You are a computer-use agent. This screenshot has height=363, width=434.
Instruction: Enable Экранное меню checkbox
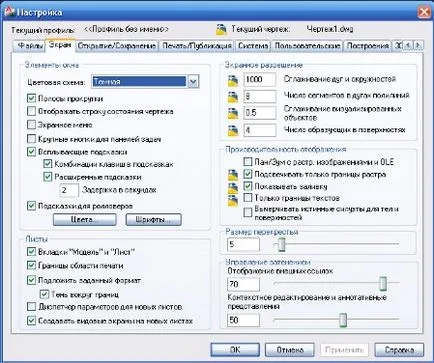pyautogui.click(x=31, y=125)
